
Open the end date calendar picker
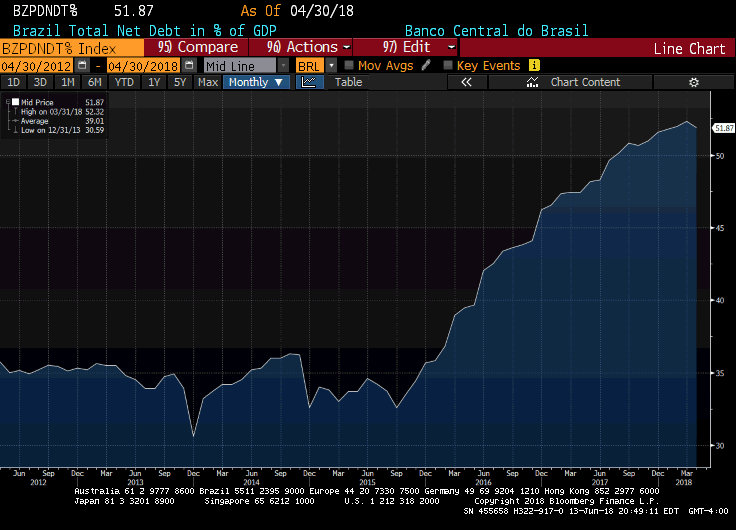(x=189, y=65)
